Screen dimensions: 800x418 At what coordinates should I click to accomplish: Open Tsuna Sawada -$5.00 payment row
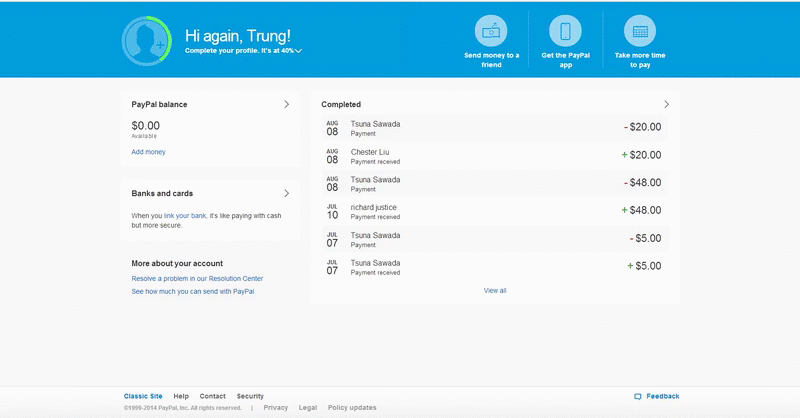(494, 239)
